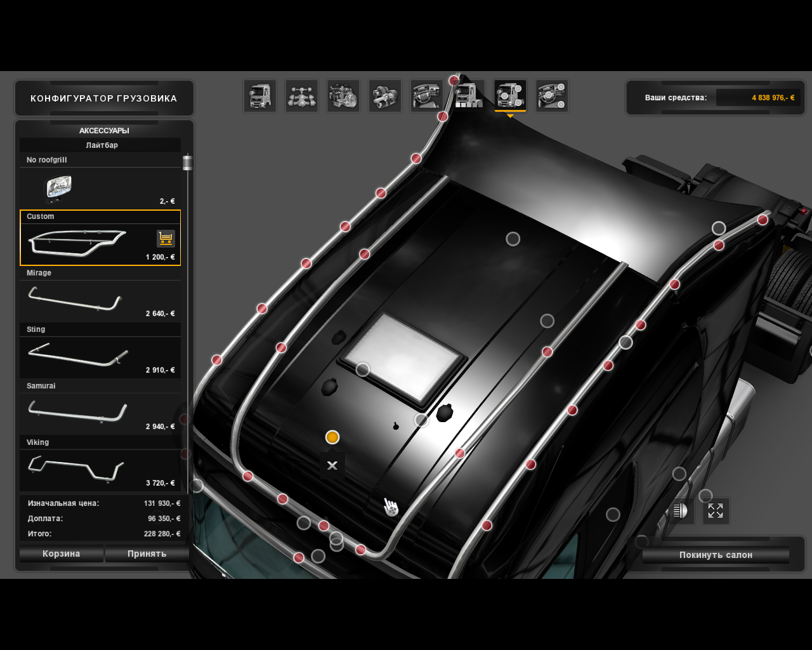The height and width of the screenshot is (650, 812).
Task: Pick the Viking lightbar
Action: (100, 463)
